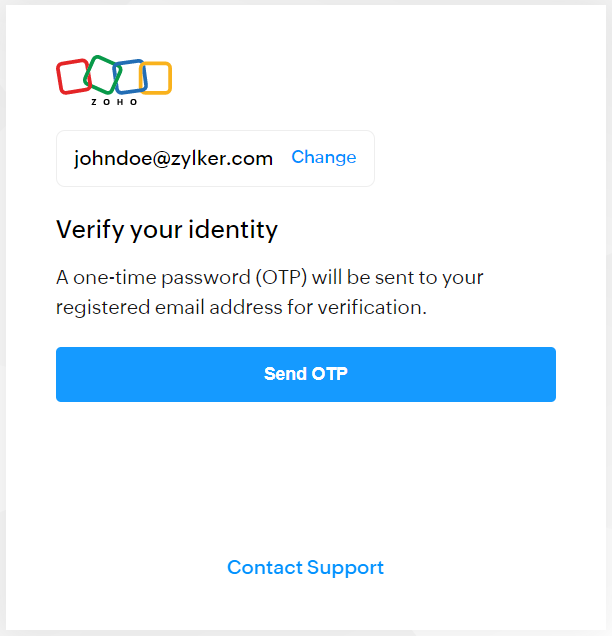Viewport: 612px width, 636px height.
Task: Click the word "A" starting the description
Action: [x=62, y=277]
